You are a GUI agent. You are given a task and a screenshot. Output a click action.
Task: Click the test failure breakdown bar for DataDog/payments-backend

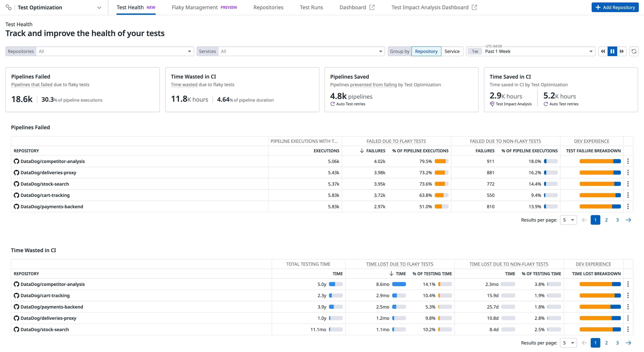pyautogui.click(x=600, y=206)
